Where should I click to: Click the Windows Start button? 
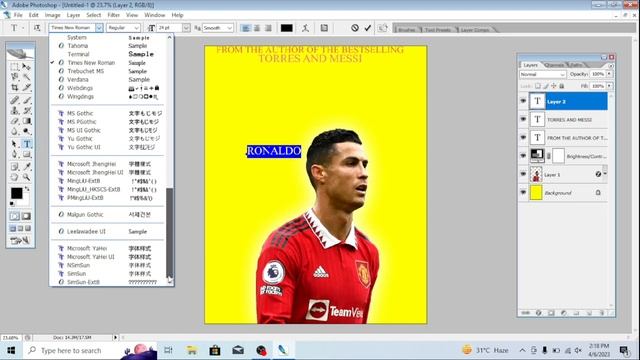pyautogui.click(x=11, y=350)
